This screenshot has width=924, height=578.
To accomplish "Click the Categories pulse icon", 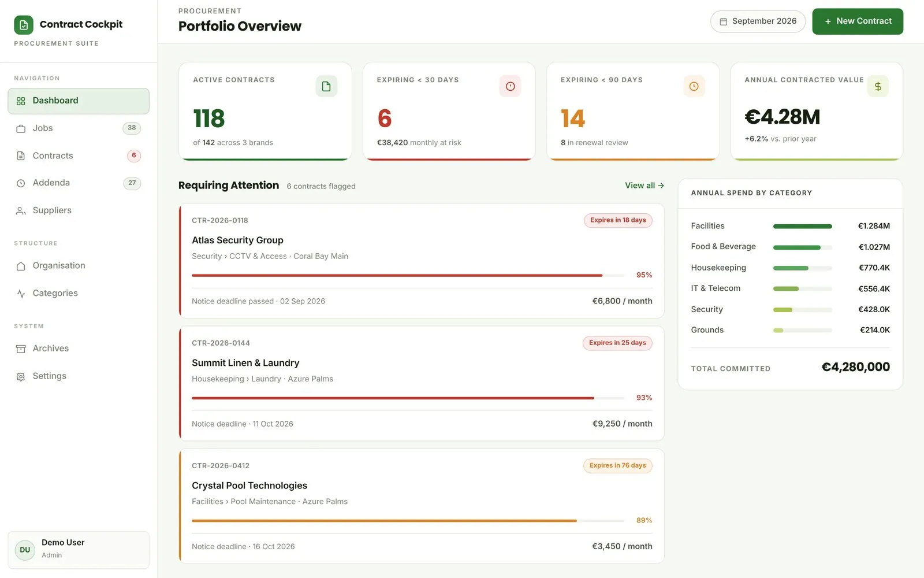I will point(21,294).
